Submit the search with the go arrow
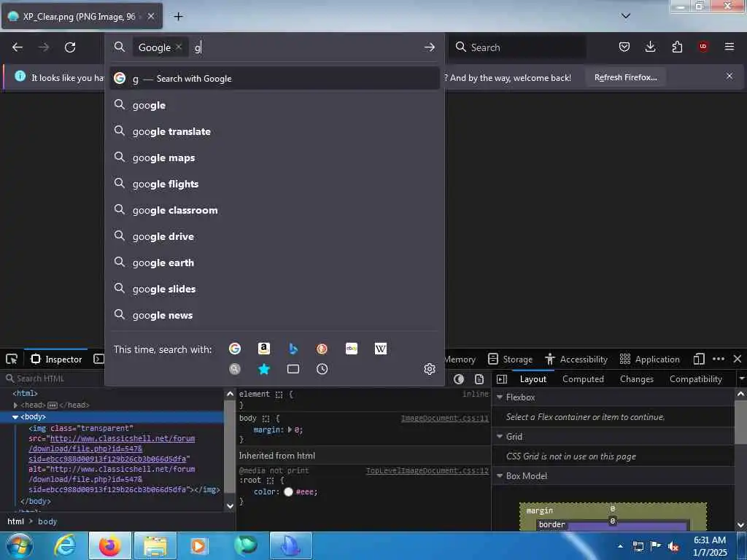 click(x=429, y=47)
